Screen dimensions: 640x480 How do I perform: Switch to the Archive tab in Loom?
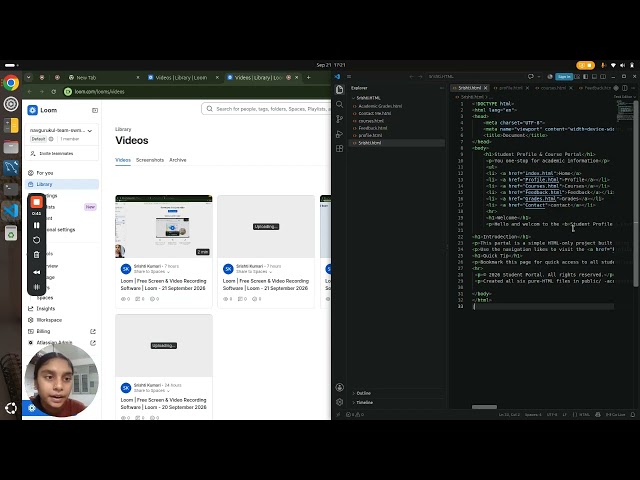pyautogui.click(x=178, y=160)
